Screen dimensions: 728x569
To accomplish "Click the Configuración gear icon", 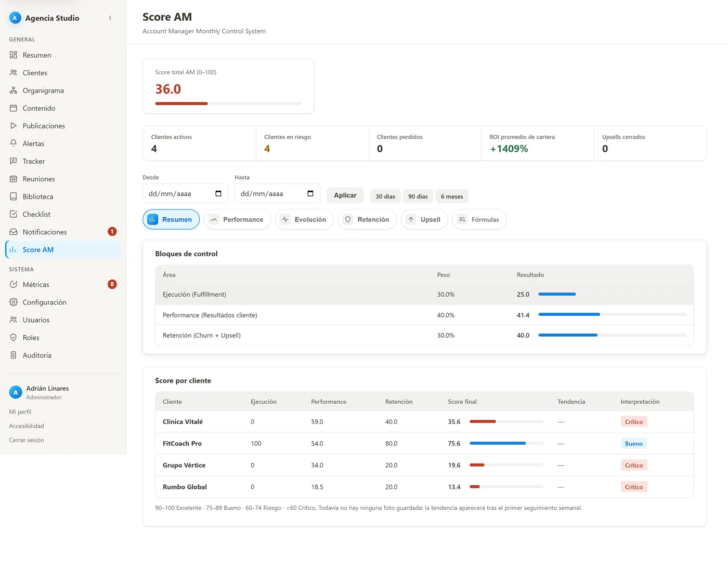I will [14, 302].
